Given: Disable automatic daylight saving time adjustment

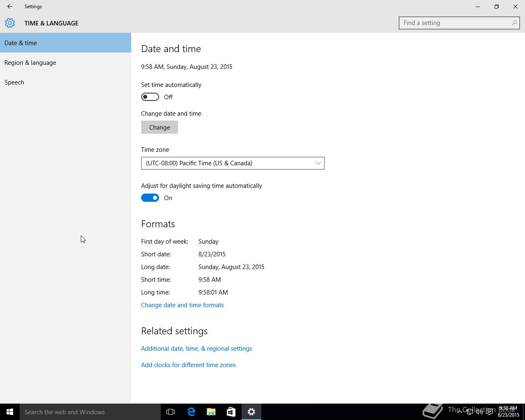Looking at the screenshot, I should (150, 198).
